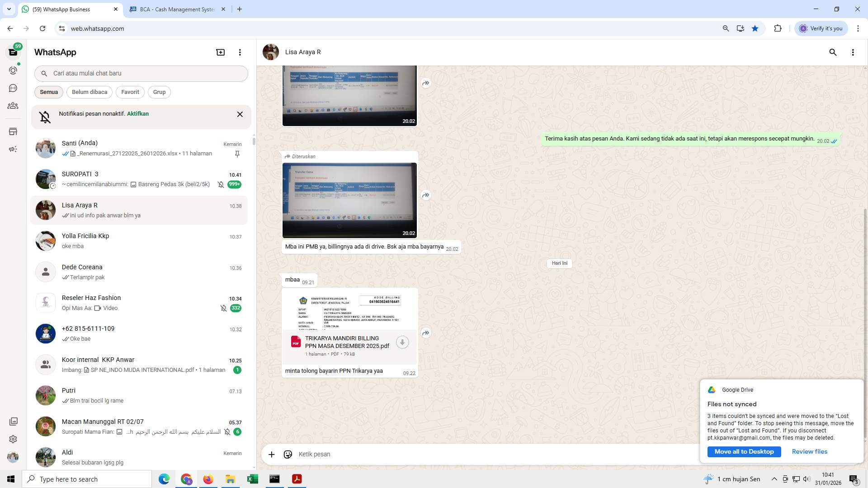The image size is (868, 488).
Task: Open Business tools in the sidebar
Action: [13, 131]
